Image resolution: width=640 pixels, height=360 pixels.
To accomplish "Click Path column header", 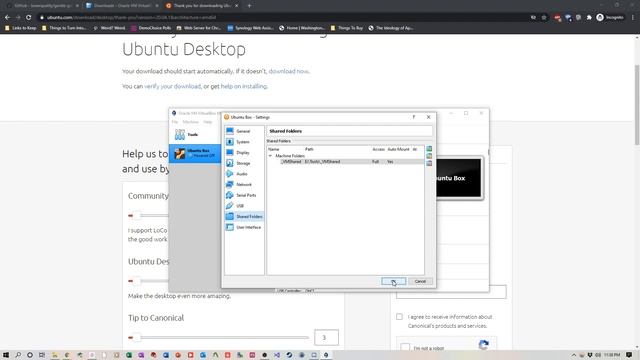I will pos(309,149).
